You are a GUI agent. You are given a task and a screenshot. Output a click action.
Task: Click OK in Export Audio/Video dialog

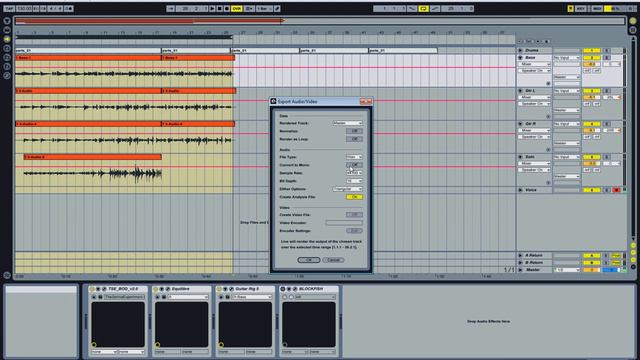pyautogui.click(x=309, y=260)
